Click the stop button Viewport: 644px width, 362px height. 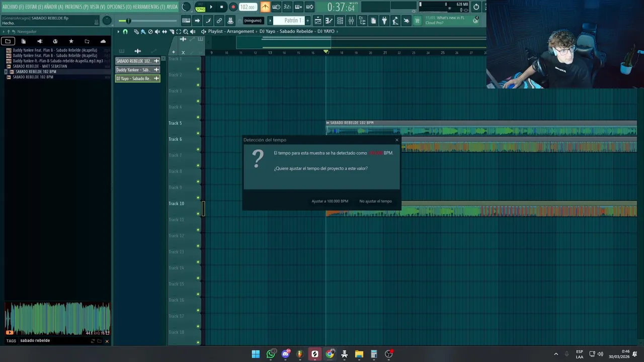221,7
